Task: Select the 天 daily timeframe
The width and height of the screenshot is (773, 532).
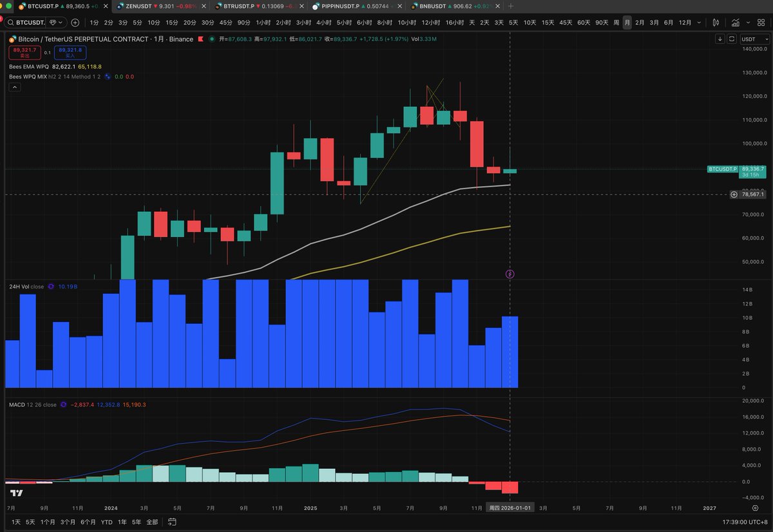Action: pyautogui.click(x=472, y=23)
